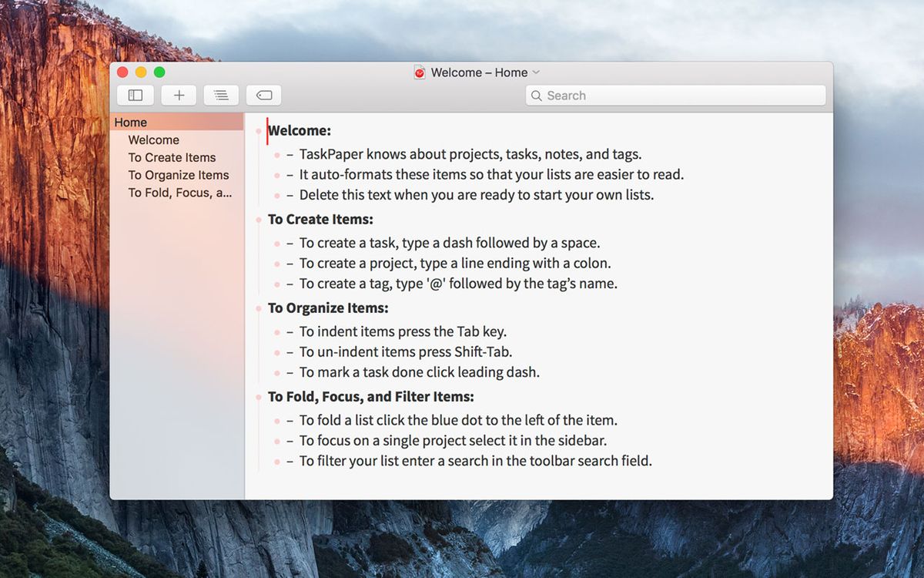The width and height of the screenshot is (924, 578).
Task: Mark 'To create a project' done via its dash
Action: [291, 264]
